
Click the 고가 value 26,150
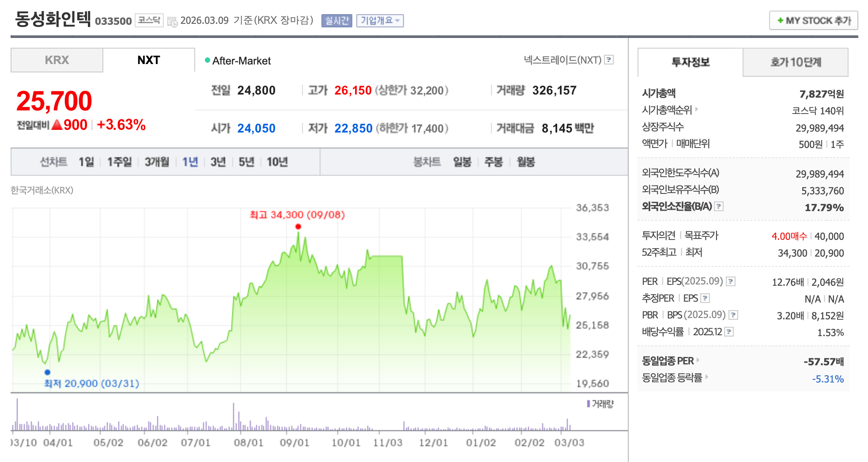click(353, 91)
